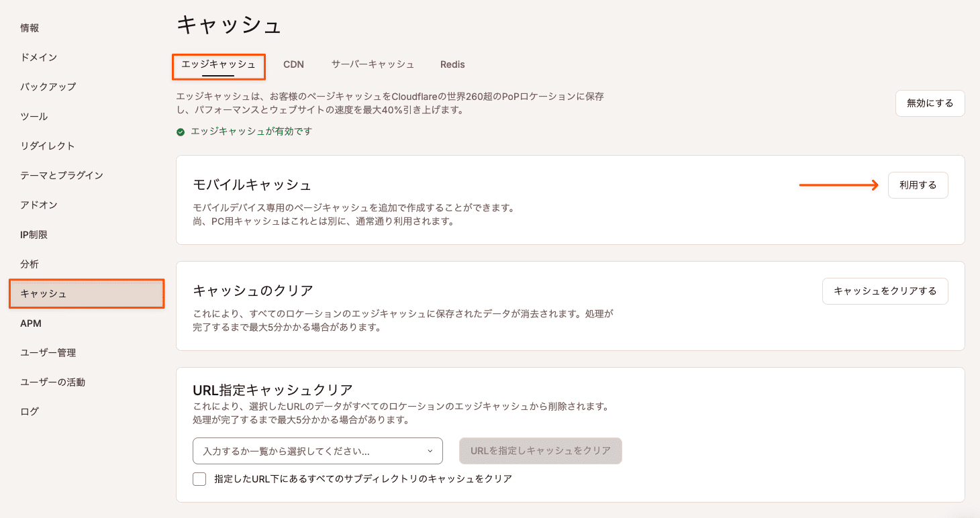The width and height of the screenshot is (980, 518).
Task: Click the キャッシュをクリアする button
Action: click(885, 291)
